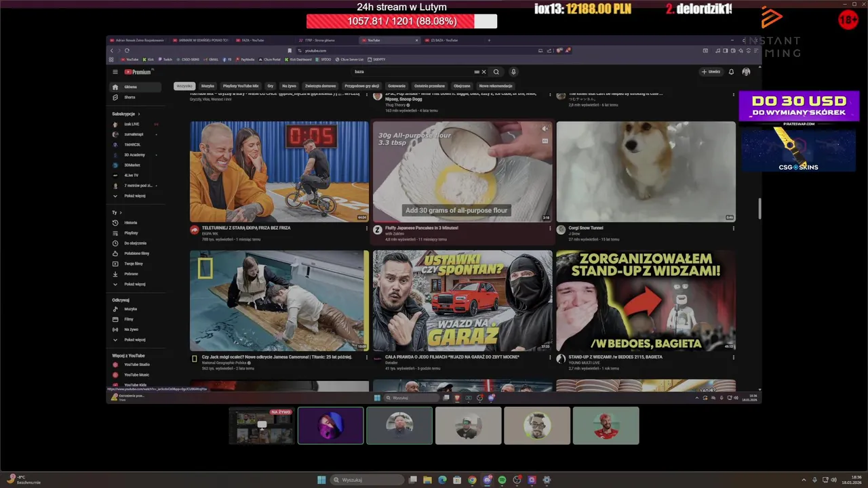Select the Wszystko filter chip
868x488 pixels.
click(184, 86)
